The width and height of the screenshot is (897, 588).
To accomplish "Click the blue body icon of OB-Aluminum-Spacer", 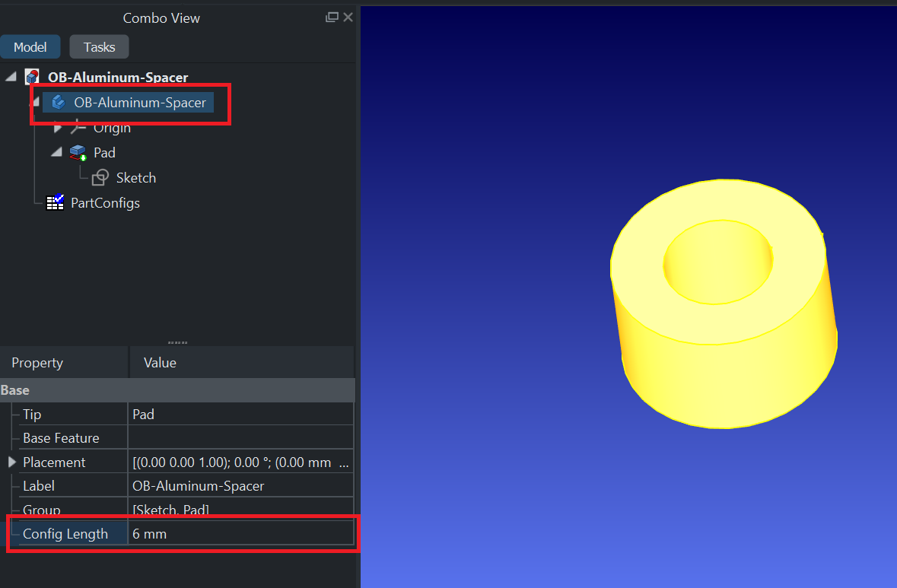I will click(x=59, y=103).
